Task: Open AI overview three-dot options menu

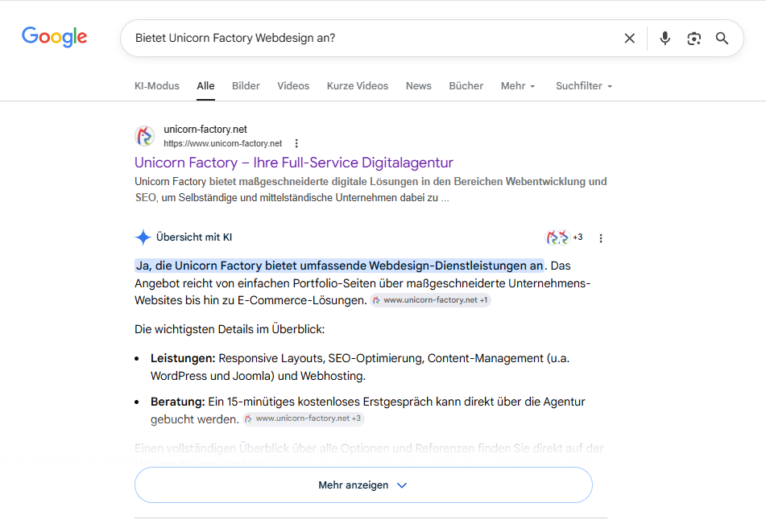Action: coord(601,238)
